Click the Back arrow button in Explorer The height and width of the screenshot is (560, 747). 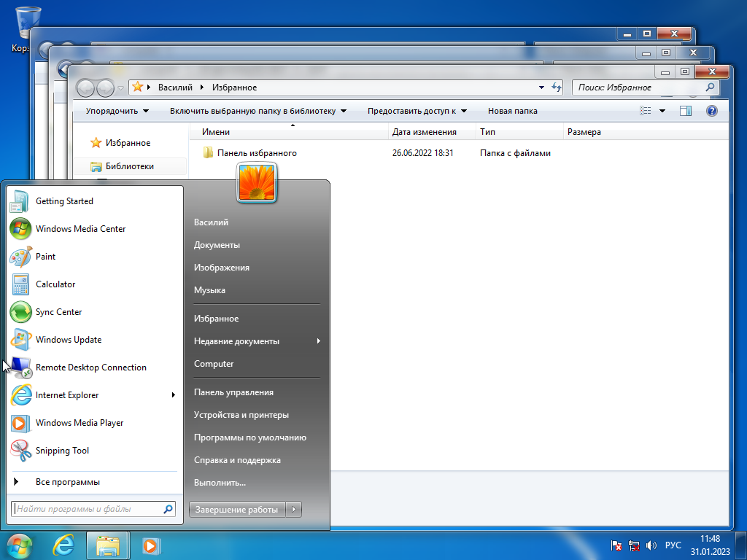pos(86,87)
